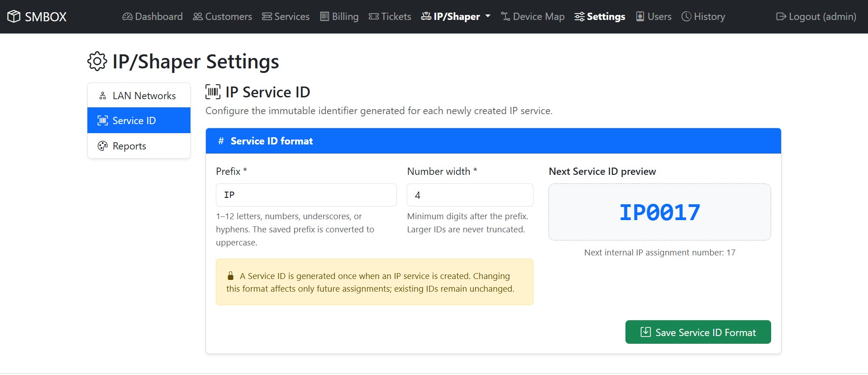Viewport: 868px width, 375px height.
Task: Click the Tickets ticket icon
Action: 374,16
